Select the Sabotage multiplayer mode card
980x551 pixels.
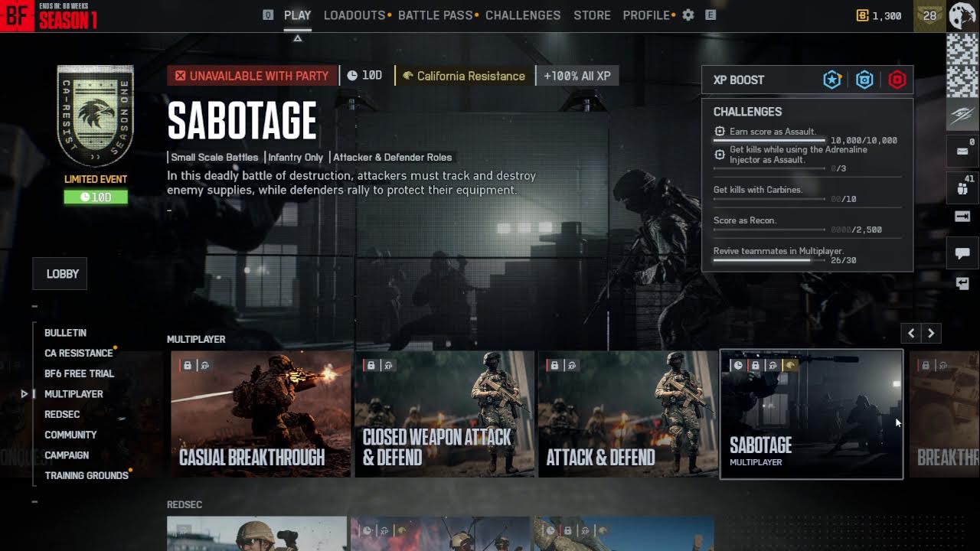812,414
